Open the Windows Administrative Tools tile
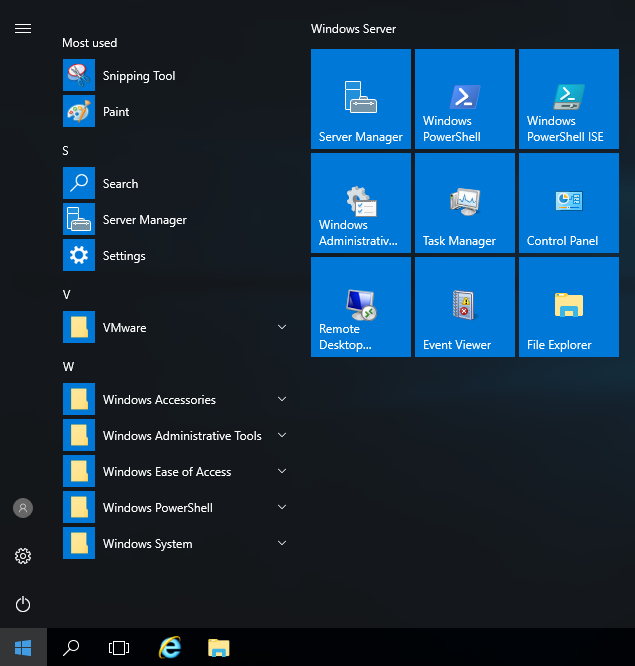The image size is (635, 666). pyautogui.click(x=361, y=203)
